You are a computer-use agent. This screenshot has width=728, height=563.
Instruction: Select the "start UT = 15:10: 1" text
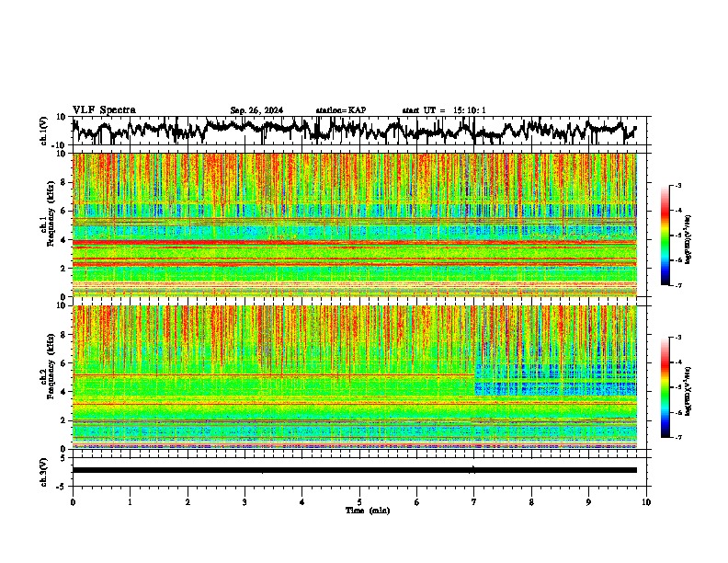pos(444,110)
